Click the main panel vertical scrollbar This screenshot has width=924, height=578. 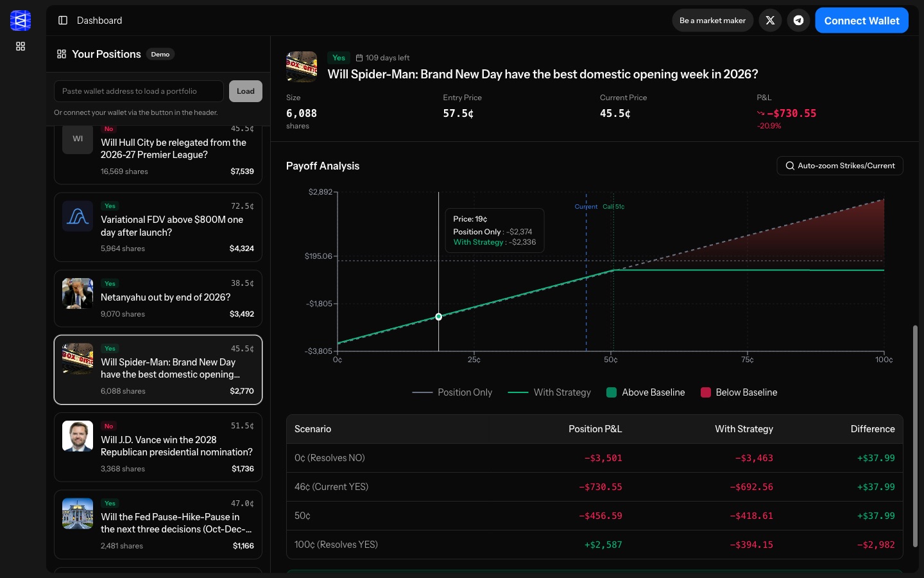click(x=916, y=437)
